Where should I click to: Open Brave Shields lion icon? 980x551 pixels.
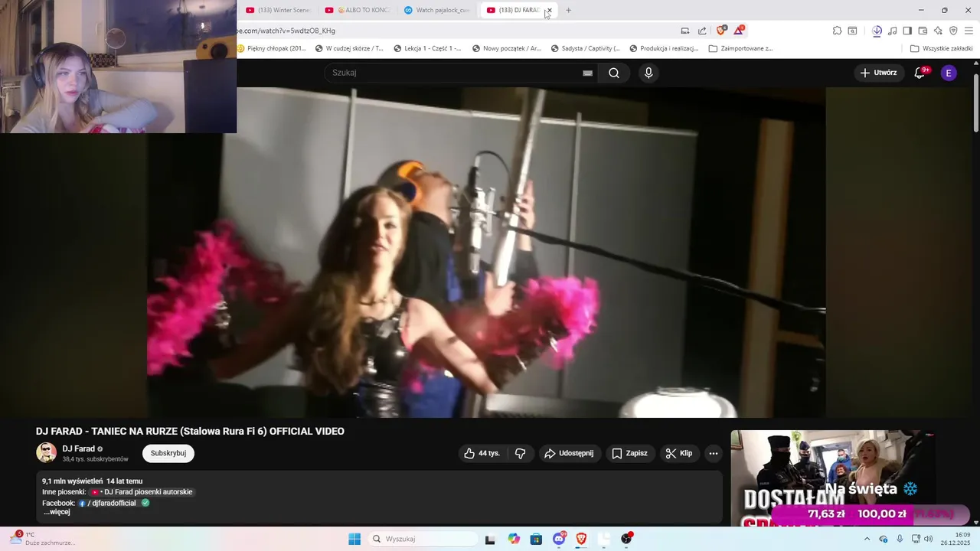(721, 31)
